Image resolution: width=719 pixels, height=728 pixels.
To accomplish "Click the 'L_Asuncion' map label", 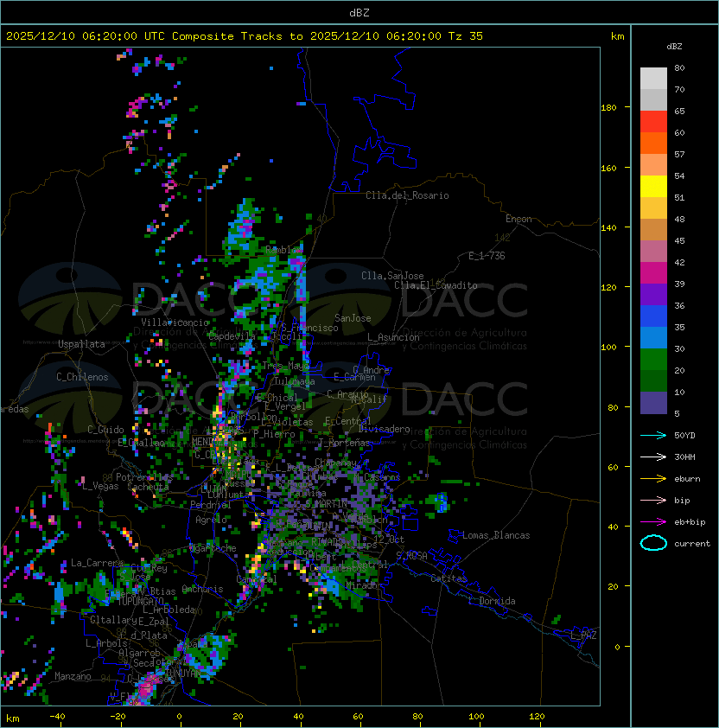I will 393,337.
